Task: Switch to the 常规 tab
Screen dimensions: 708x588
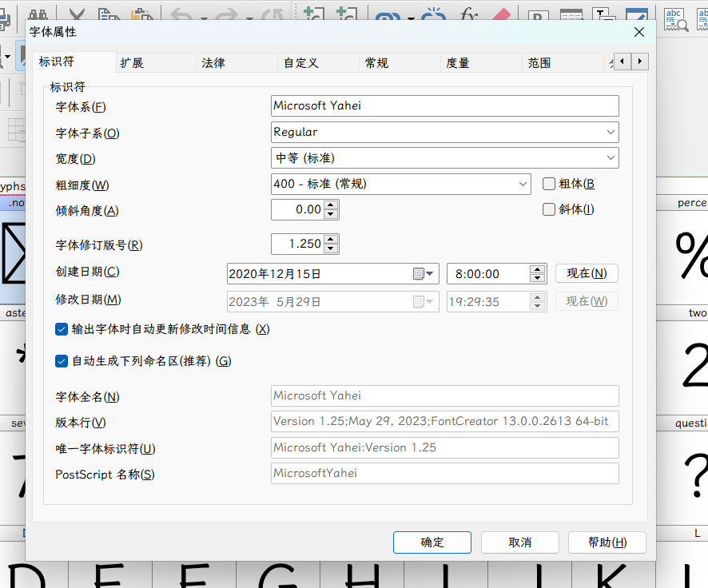Action: tap(400, 63)
